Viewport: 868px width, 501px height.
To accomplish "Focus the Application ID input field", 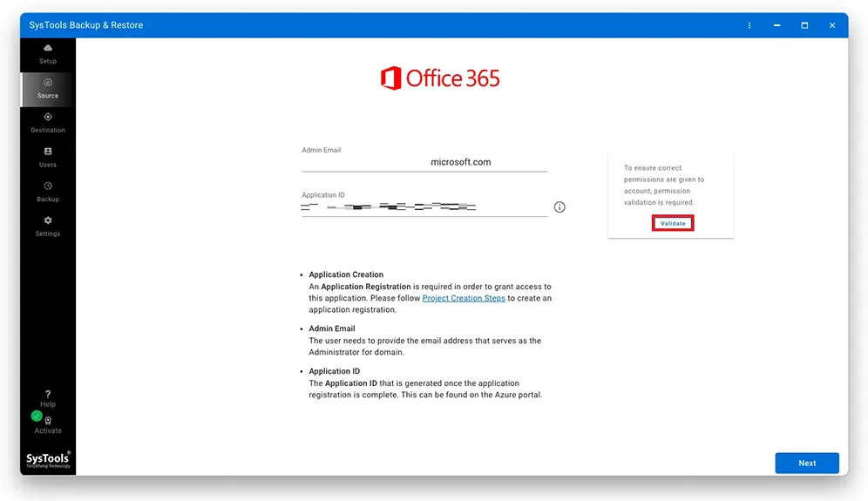I will [x=424, y=207].
